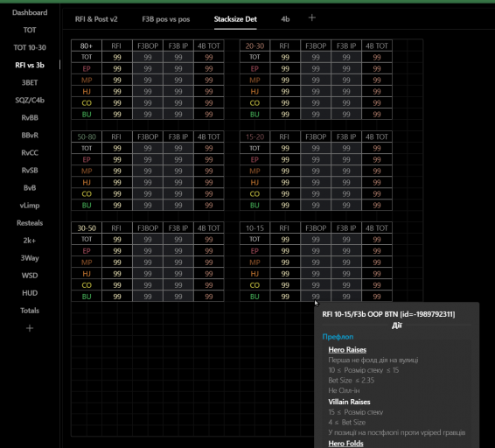Viewport: 495px width, 448px height.
Task: Click the Hero Folds link in the tooltip
Action: tap(345, 444)
